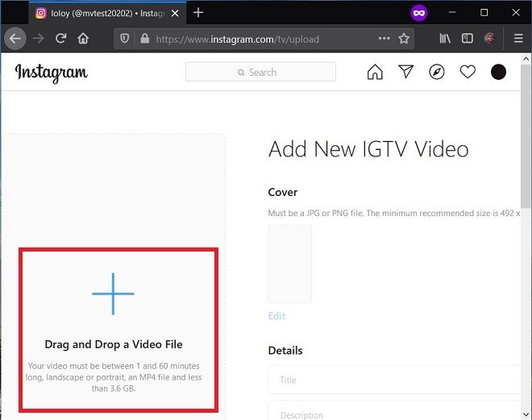The image size is (532, 420).
Task: Open Firefox account avatar in toolbar
Action: pos(489,39)
